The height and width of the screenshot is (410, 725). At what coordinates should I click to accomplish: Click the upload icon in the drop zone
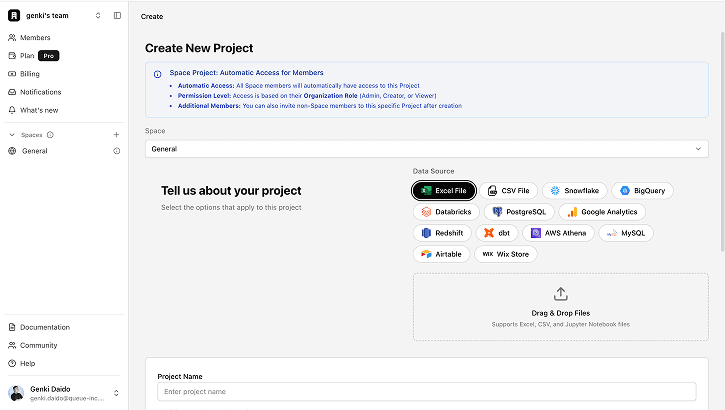pyautogui.click(x=560, y=294)
